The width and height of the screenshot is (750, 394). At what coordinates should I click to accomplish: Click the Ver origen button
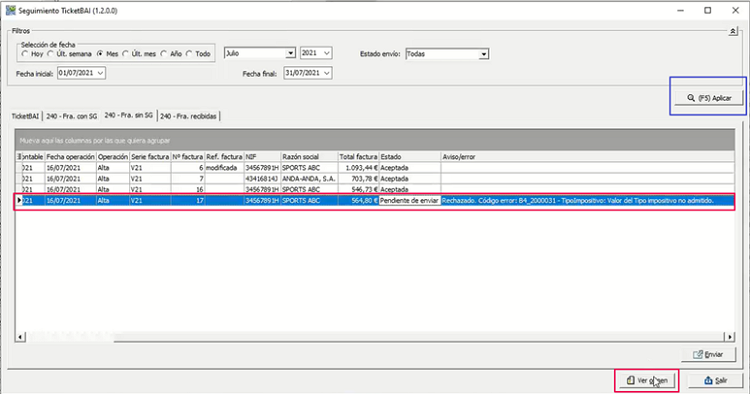point(647,381)
